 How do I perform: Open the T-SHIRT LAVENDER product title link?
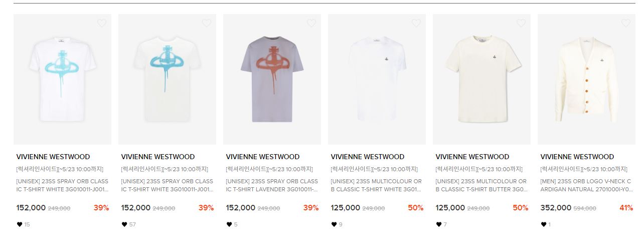point(272,185)
